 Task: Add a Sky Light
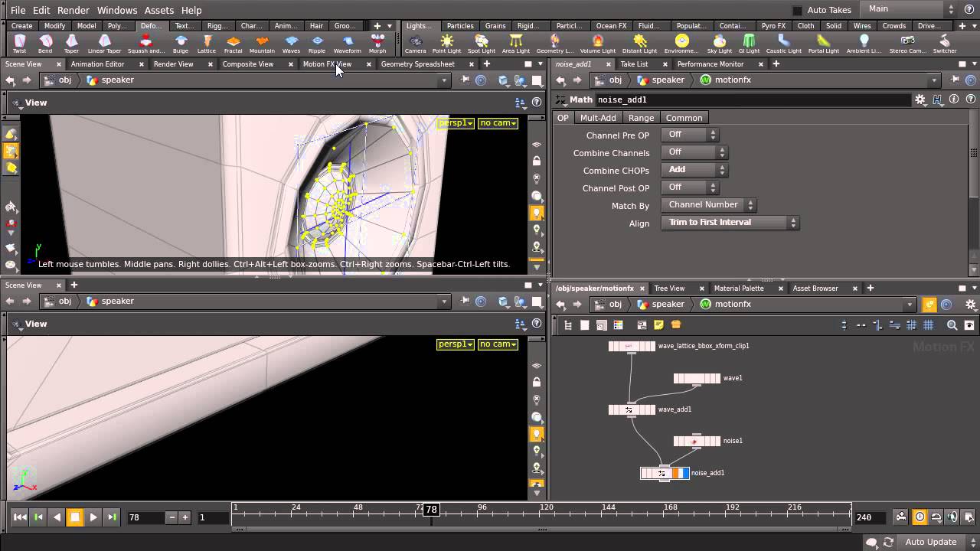(x=719, y=44)
